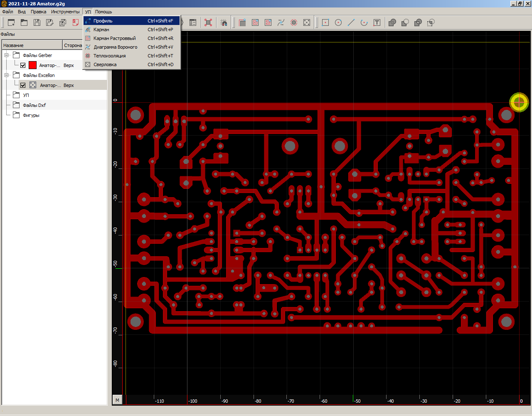Collapse the Файлы Gerber tree node

pos(7,55)
